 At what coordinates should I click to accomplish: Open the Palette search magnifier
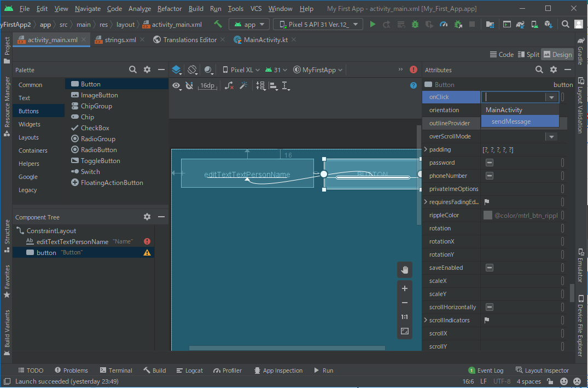coord(133,70)
